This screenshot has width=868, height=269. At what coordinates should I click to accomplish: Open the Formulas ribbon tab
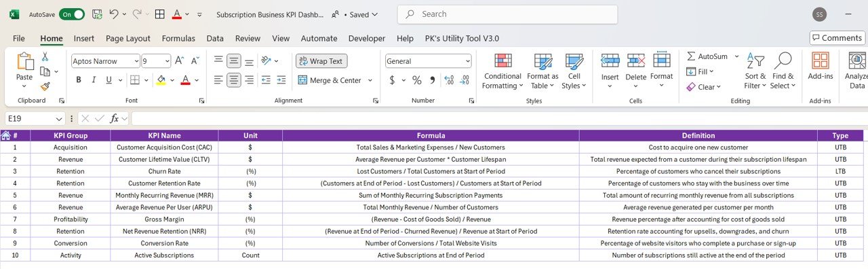click(x=178, y=39)
